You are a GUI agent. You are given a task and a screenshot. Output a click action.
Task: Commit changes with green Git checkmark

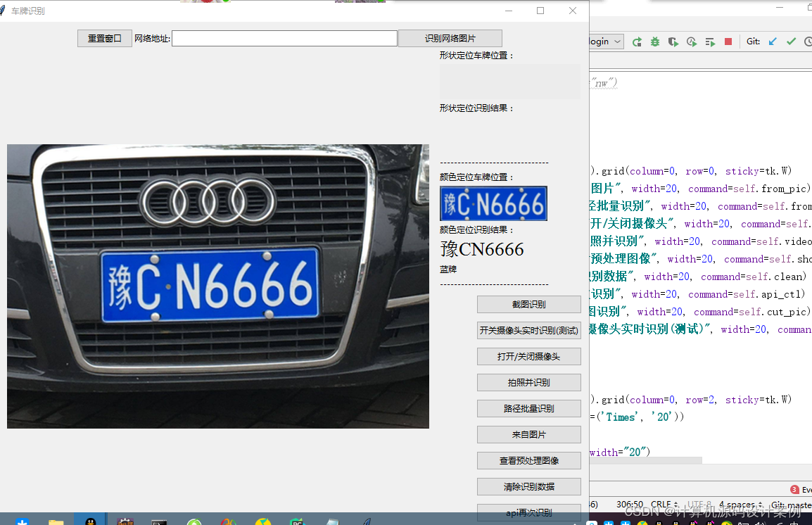pyautogui.click(x=791, y=42)
